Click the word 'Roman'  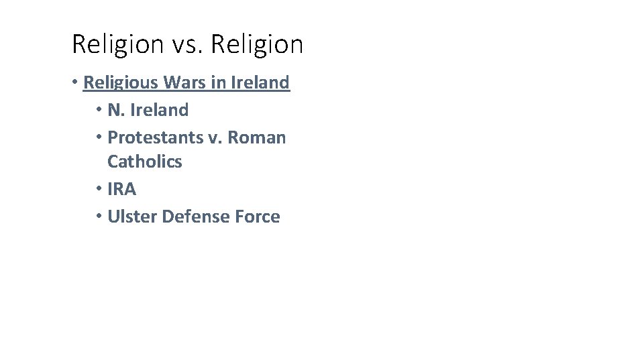(x=257, y=137)
